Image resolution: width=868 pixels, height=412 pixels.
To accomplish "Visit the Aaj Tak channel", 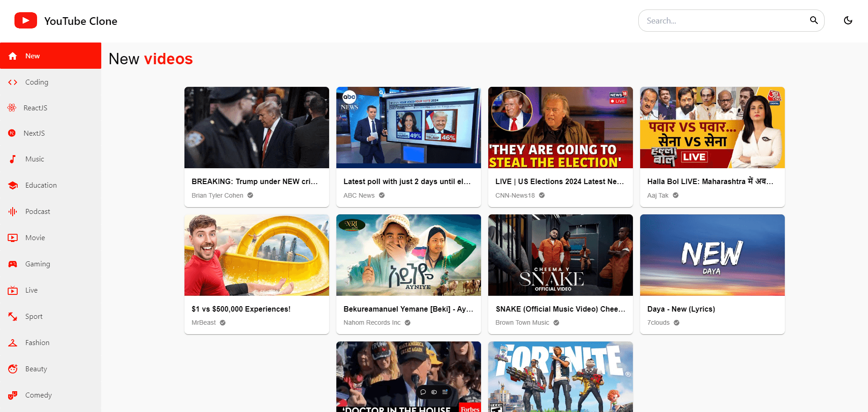I will coord(658,195).
